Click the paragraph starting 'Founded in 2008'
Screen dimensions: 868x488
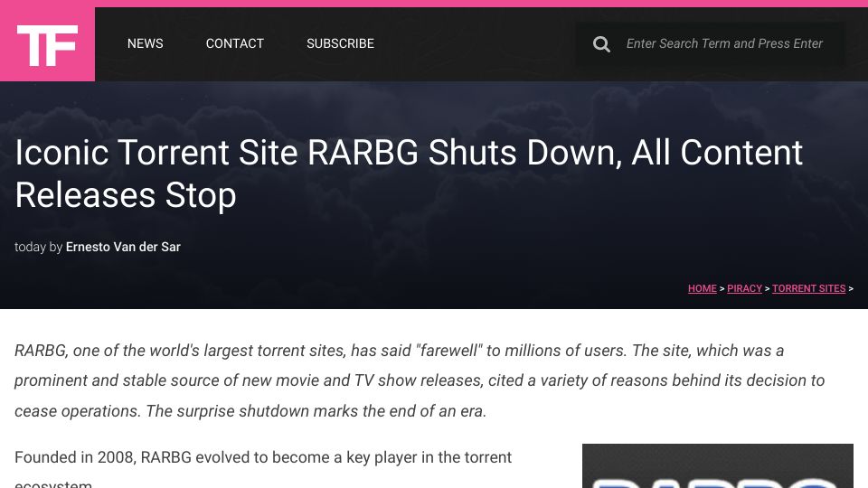(263, 470)
